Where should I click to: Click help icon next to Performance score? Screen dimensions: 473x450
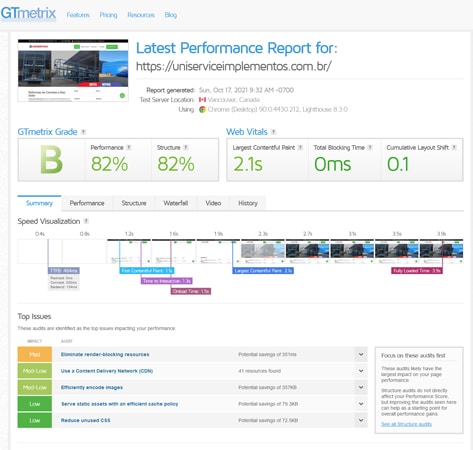(129, 147)
